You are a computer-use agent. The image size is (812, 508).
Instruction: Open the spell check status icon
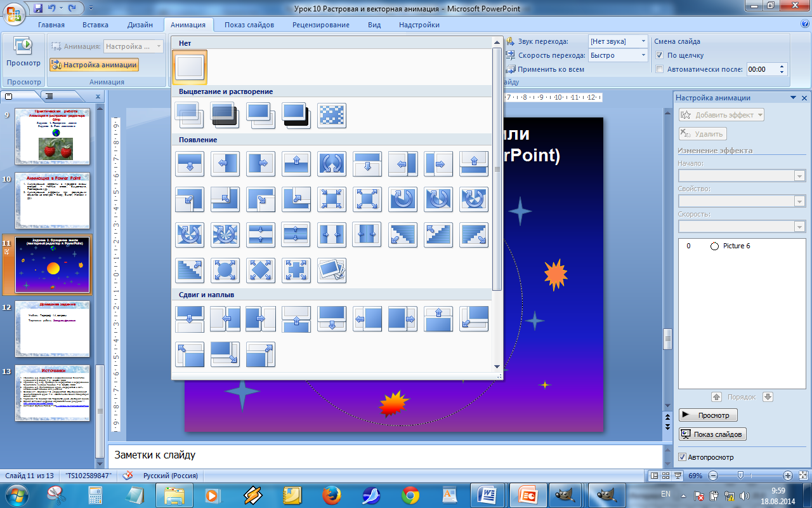tap(128, 475)
